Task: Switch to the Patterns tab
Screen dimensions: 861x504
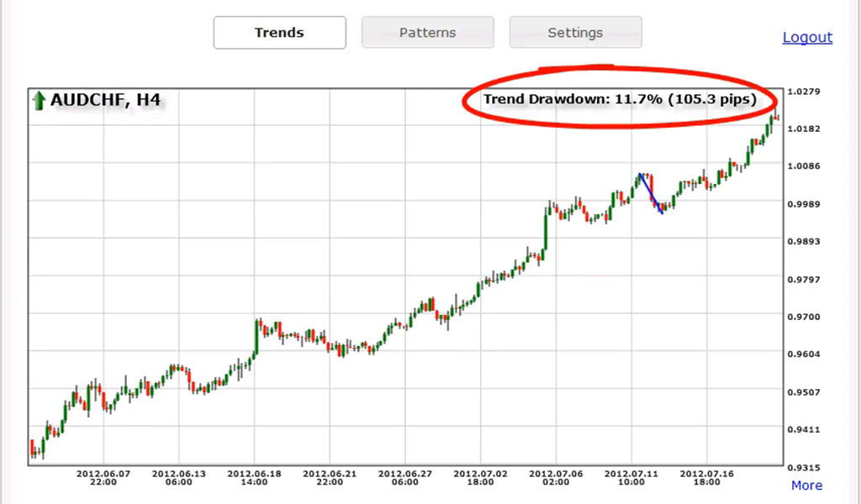Action: click(427, 32)
